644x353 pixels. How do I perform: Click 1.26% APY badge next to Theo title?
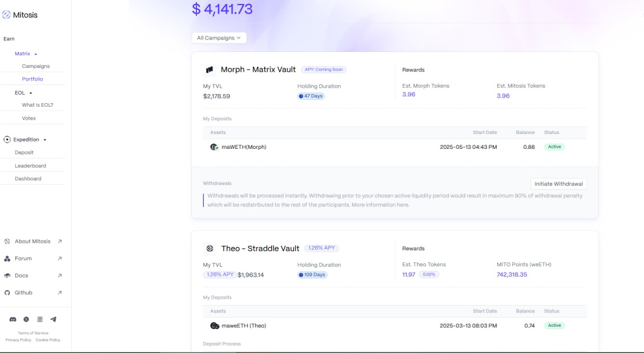[321, 248]
